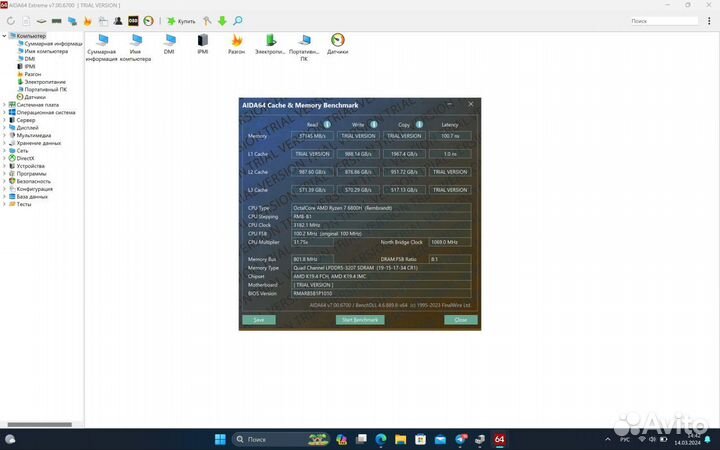Click the Купить buy button
Image resolution: width=720 pixels, height=450 pixels.
tap(181, 21)
